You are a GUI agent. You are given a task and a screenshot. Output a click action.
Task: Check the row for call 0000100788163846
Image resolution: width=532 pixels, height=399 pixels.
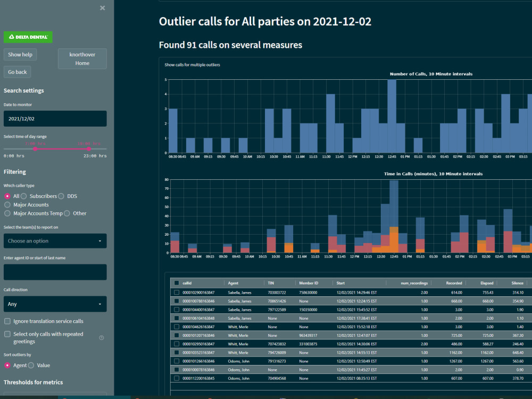pos(177,301)
